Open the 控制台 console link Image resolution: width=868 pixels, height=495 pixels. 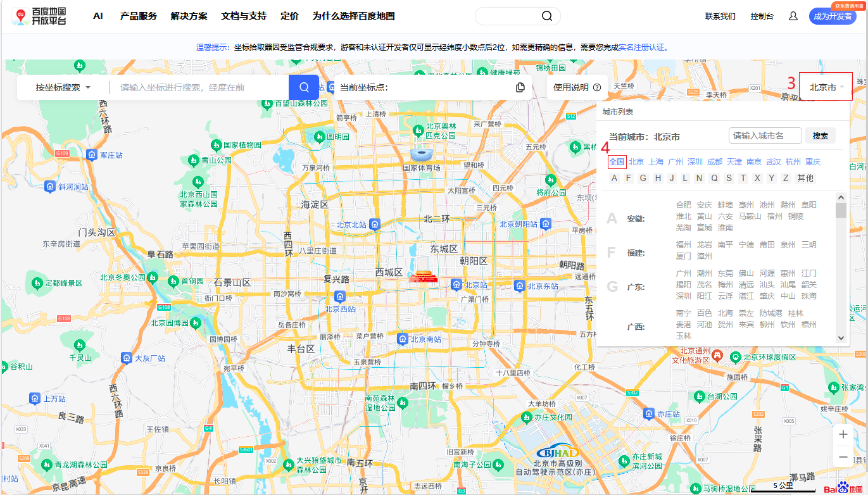tap(762, 16)
